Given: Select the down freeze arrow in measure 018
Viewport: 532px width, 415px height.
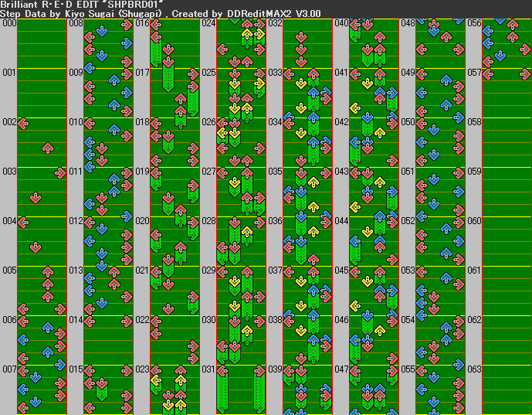Looking at the screenshot, I should pyautogui.click(x=168, y=142).
